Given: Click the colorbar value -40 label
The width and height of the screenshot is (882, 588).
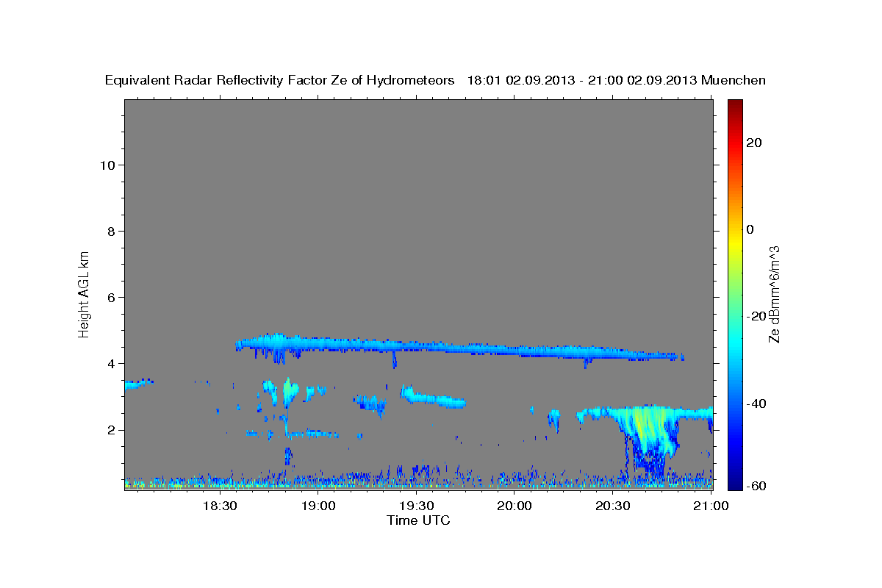Looking at the screenshot, I should [756, 404].
